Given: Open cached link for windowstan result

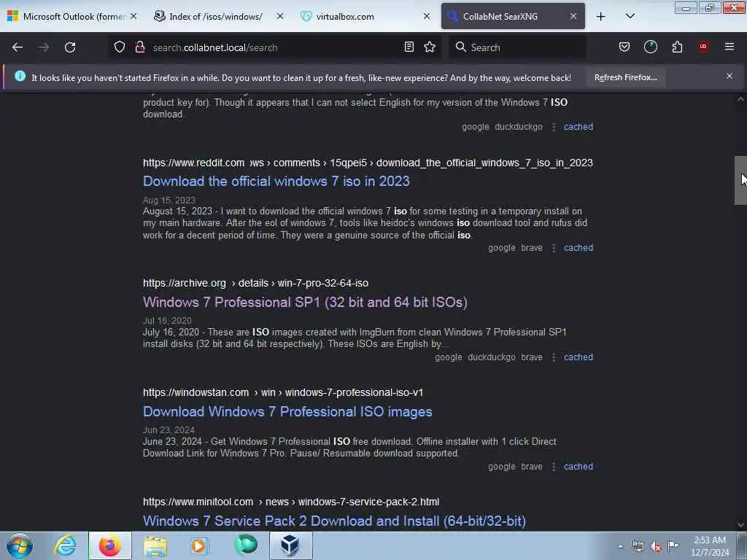Looking at the screenshot, I should 578,467.
